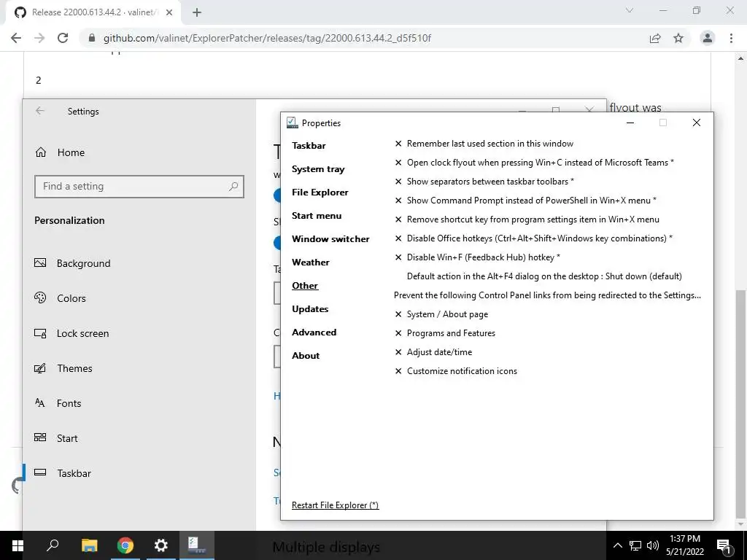The height and width of the screenshot is (560, 747).
Task: Go back in Chrome browser
Action: pyautogui.click(x=16, y=38)
